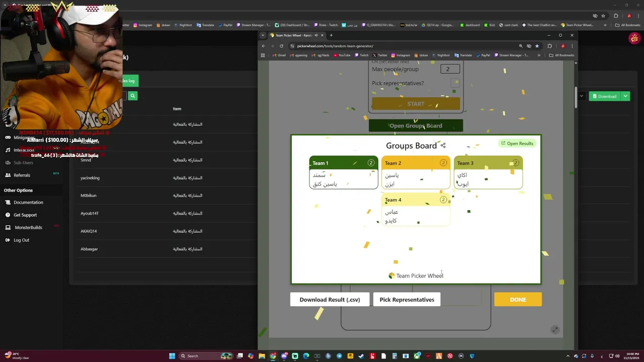The width and height of the screenshot is (644, 362).
Task: Click the yellow START button
Action: click(x=416, y=104)
